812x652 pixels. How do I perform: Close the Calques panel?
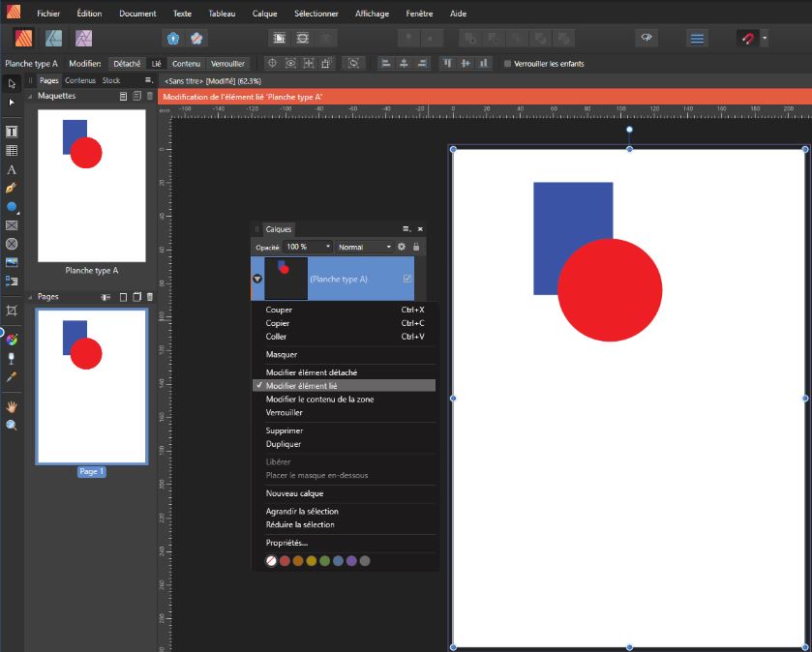pyautogui.click(x=420, y=228)
